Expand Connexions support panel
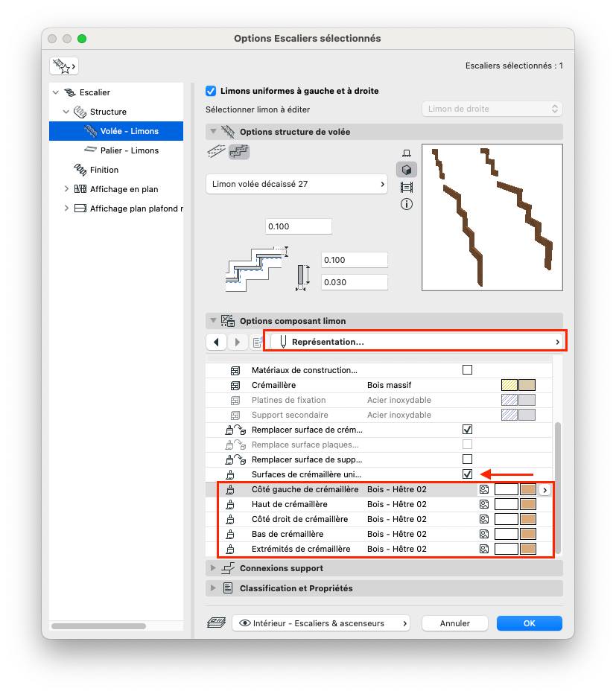616x694 pixels. click(x=214, y=568)
